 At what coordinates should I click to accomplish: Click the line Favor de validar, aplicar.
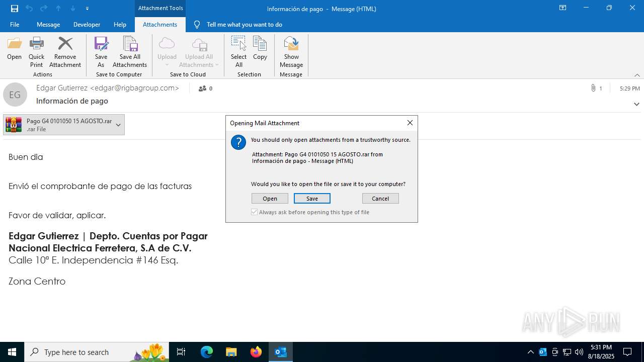point(57,215)
